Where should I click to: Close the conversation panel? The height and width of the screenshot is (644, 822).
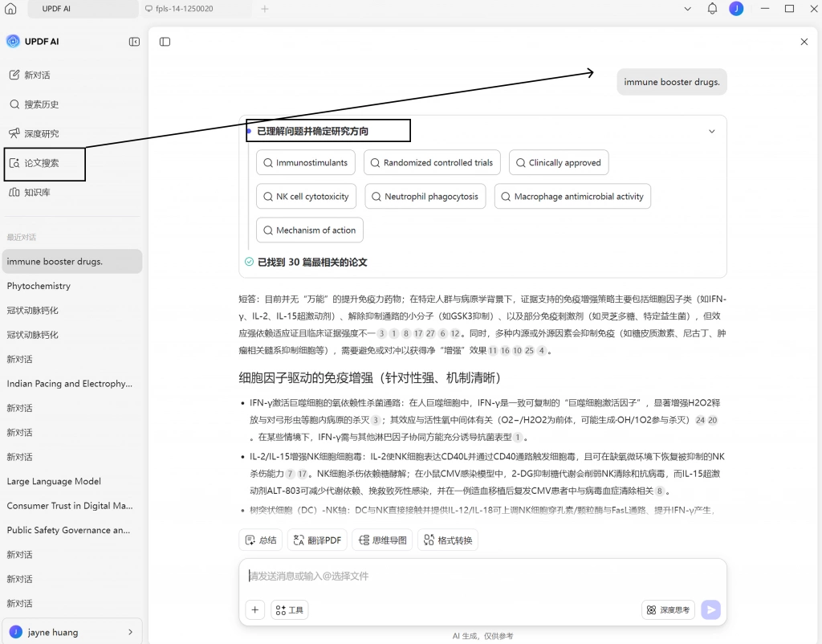coord(804,42)
